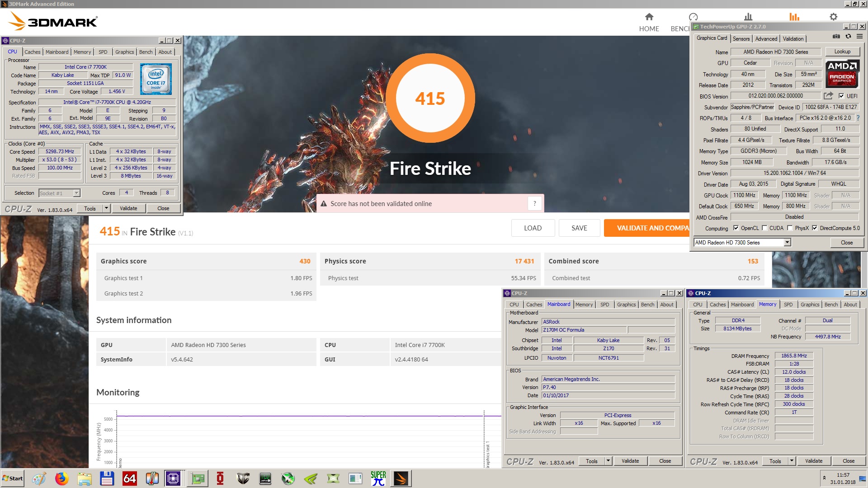
Task: Toggle the OpenCL checkbox in GPU-Z
Action: click(x=736, y=228)
